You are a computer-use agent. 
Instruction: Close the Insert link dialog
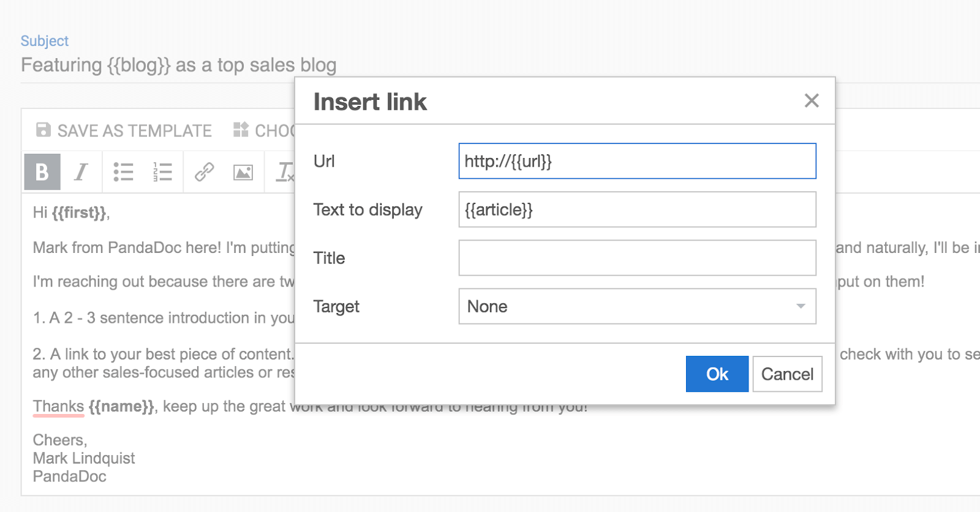point(812,100)
